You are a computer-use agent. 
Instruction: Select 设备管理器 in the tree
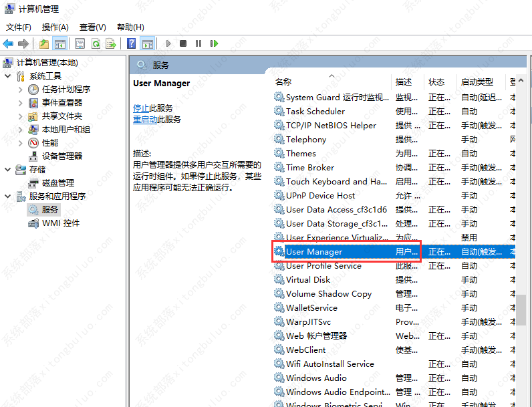click(61, 156)
